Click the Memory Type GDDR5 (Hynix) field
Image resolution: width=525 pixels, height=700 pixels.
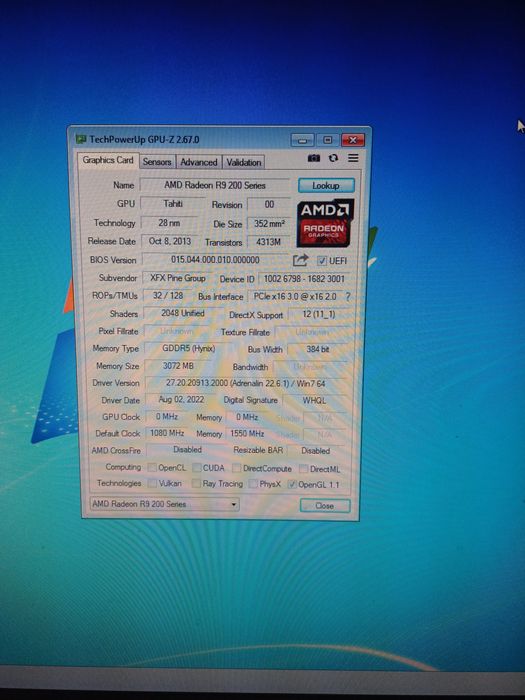[x=189, y=348]
